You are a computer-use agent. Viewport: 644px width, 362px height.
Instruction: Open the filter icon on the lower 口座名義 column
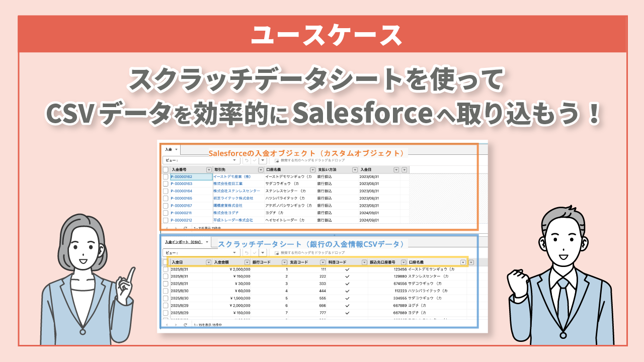462,262
